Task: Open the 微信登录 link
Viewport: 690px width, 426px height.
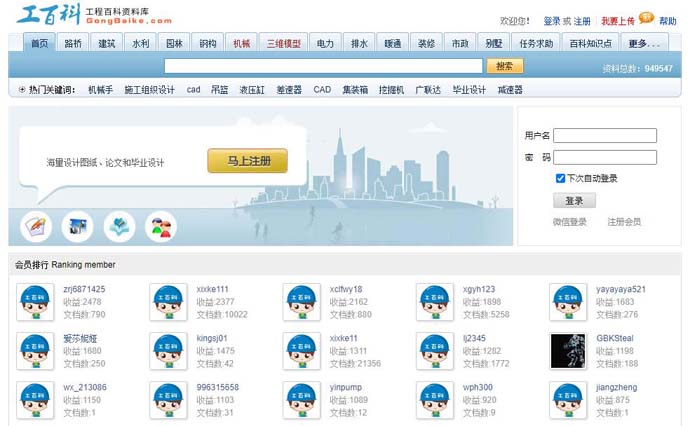Action: click(x=570, y=222)
